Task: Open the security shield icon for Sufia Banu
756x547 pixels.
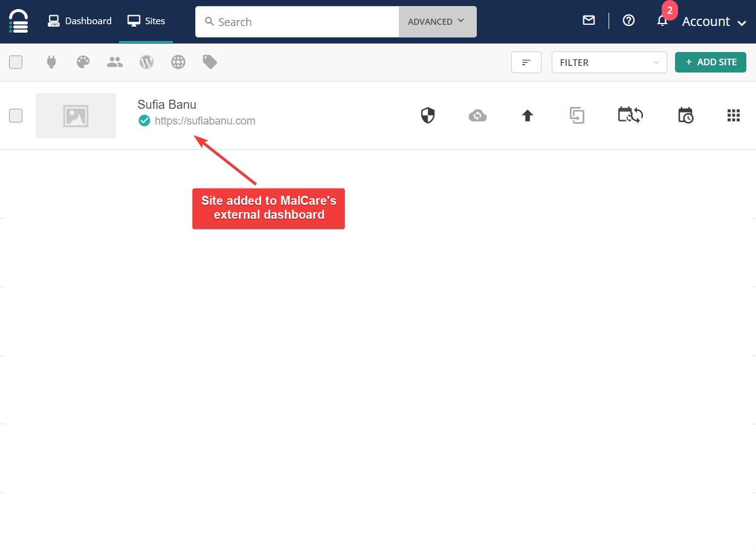Action: (427, 115)
